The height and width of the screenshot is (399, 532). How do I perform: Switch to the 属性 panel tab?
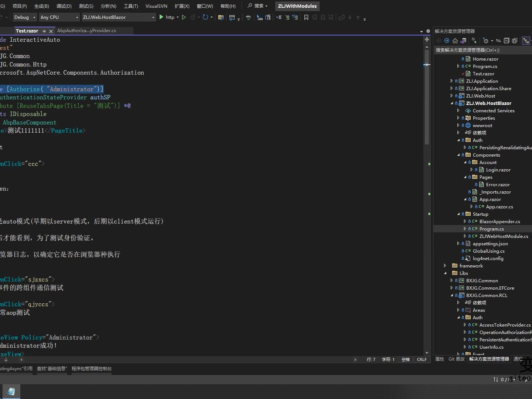pyautogui.click(x=439, y=359)
